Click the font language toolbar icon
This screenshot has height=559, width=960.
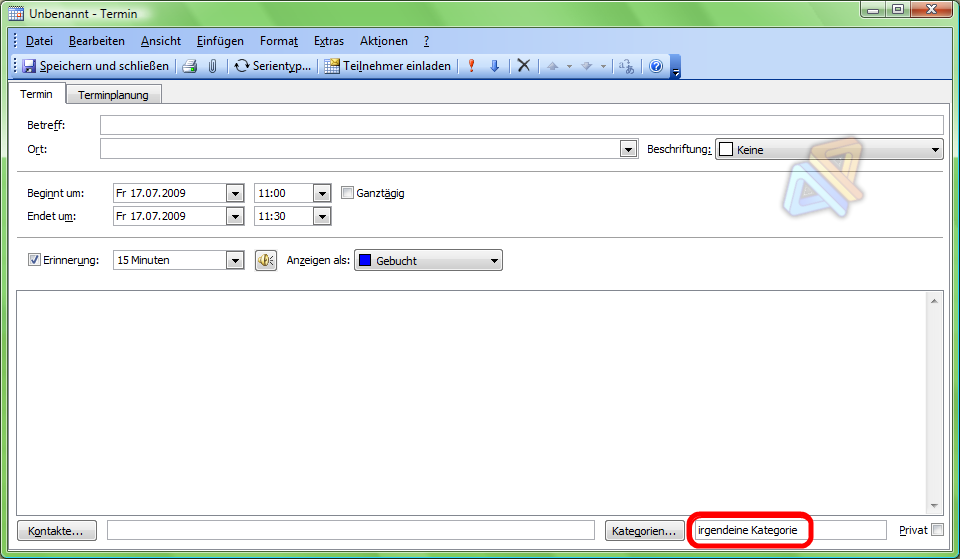[626, 66]
